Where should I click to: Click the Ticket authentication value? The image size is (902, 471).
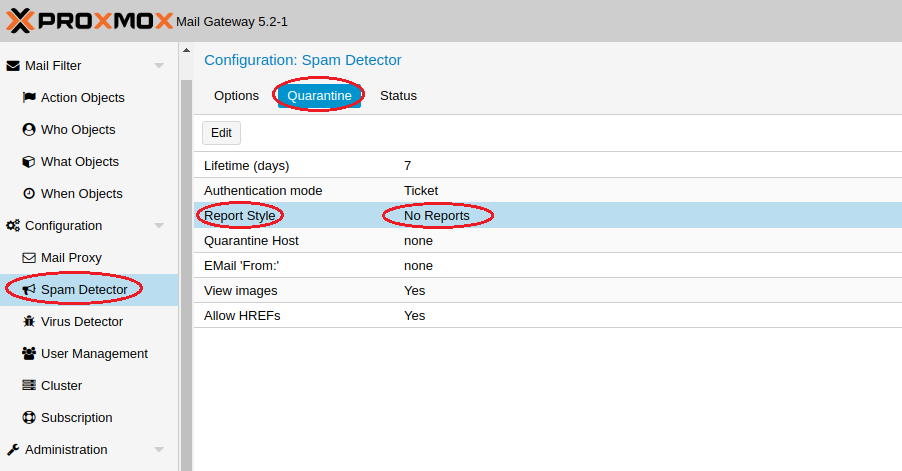(421, 190)
